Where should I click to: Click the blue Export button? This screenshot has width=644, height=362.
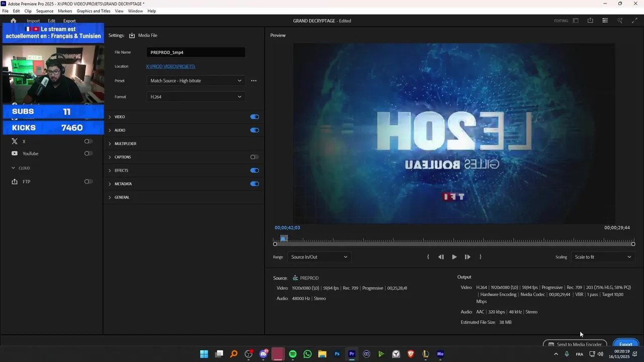626,344
